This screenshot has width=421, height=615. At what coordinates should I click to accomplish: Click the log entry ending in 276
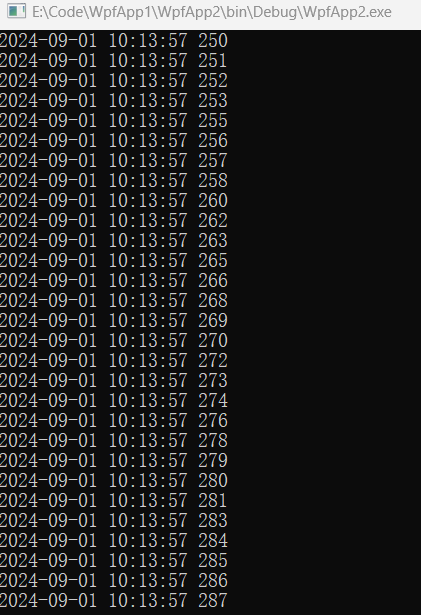point(114,420)
